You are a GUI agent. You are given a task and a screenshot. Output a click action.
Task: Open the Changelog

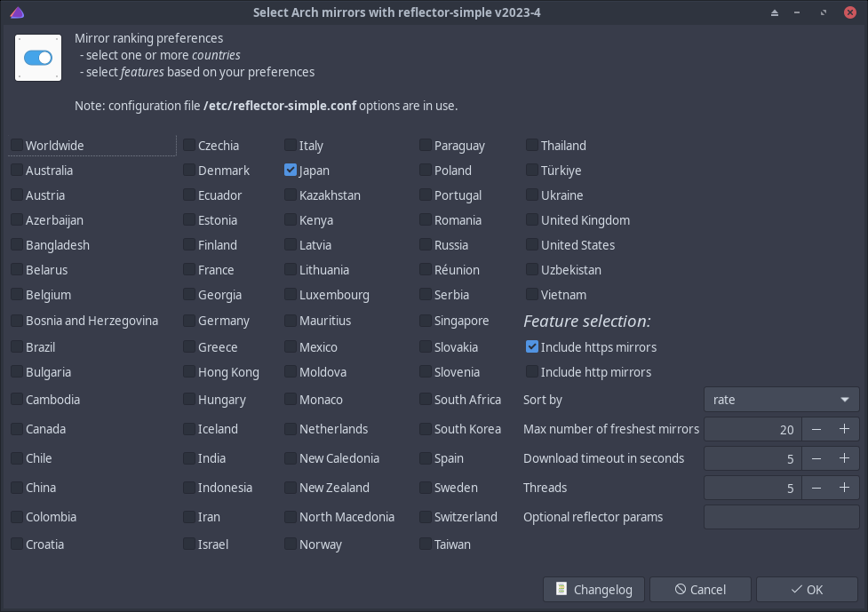click(x=594, y=589)
